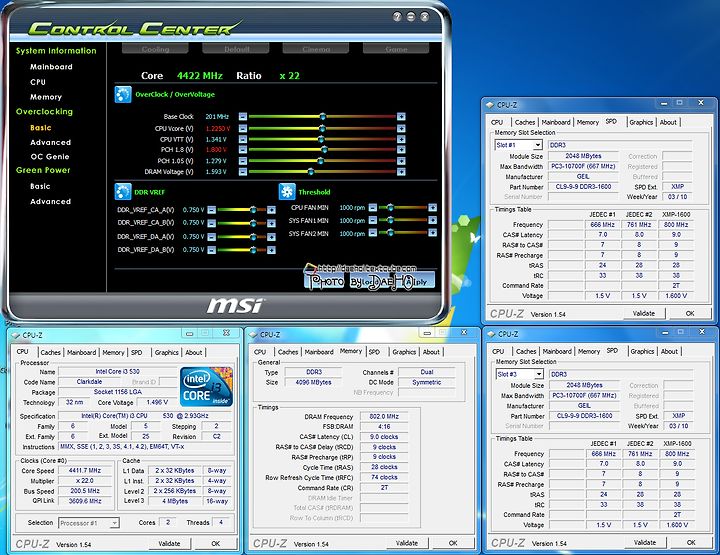Click OK in the CPU-Z Memory window
720x555 pixels.
pyautogui.click(x=453, y=543)
